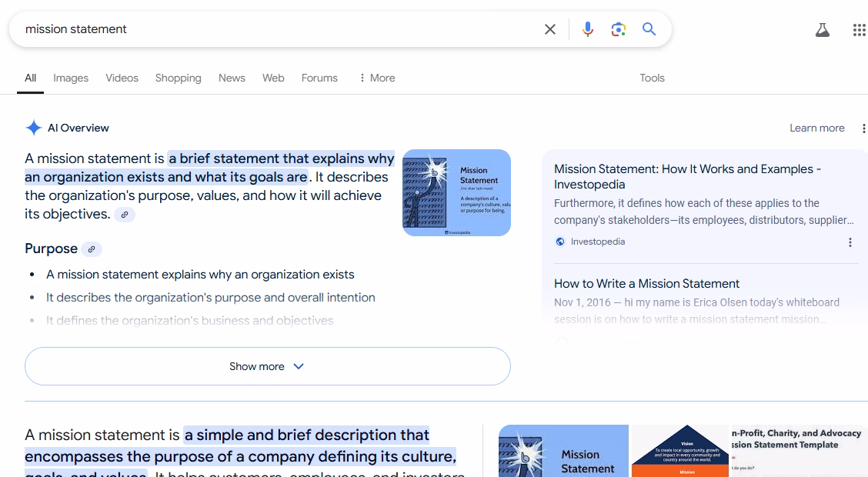Click the Vision pyramid image thumbnail
Image resolution: width=868 pixels, height=477 pixels.
click(679, 451)
